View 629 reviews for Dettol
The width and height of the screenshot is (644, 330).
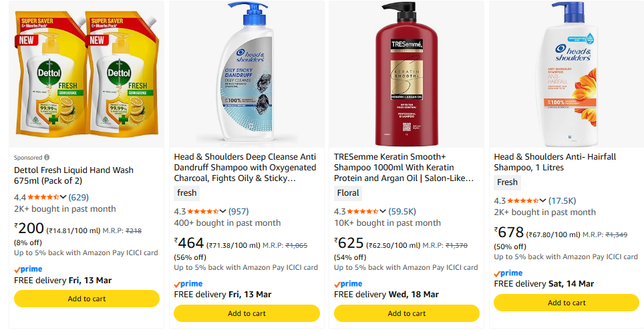click(x=79, y=197)
